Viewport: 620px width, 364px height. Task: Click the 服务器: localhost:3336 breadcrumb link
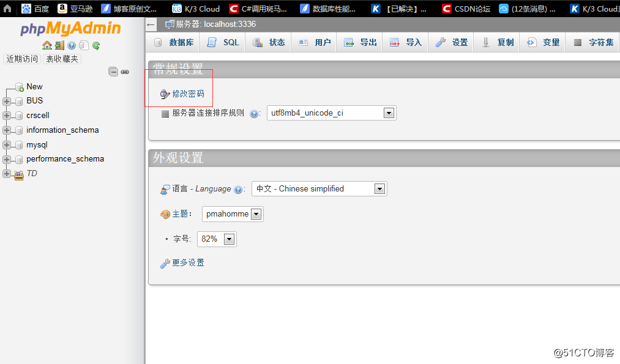[216, 24]
